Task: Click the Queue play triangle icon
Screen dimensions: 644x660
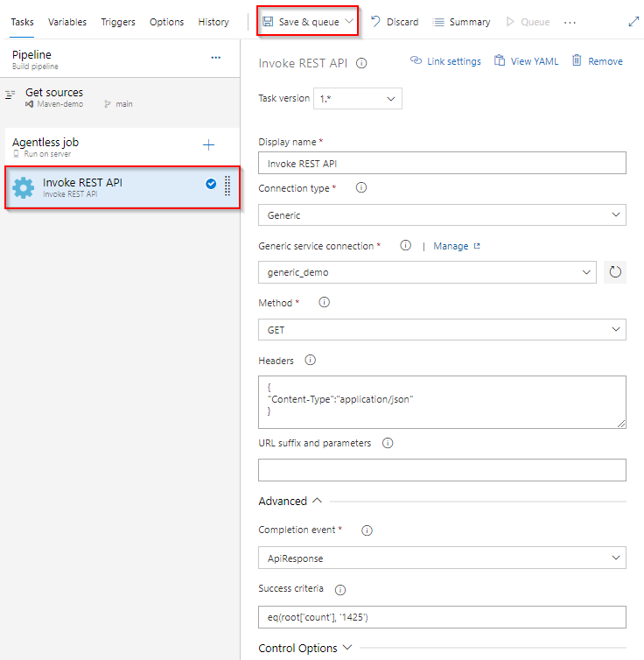Action: (510, 22)
